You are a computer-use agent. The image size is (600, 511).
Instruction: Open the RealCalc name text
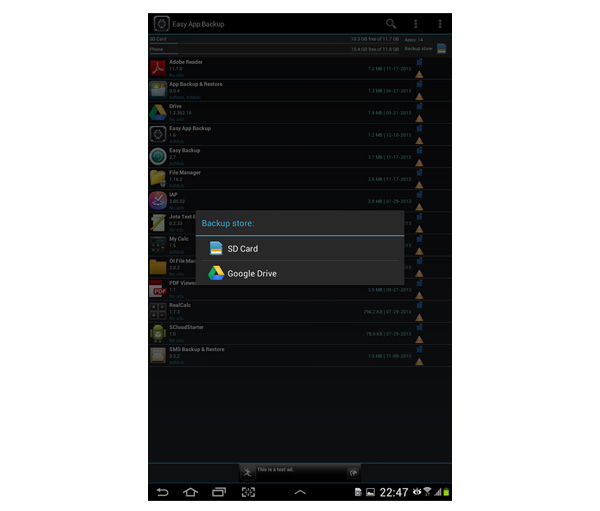pyautogui.click(x=180, y=305)
